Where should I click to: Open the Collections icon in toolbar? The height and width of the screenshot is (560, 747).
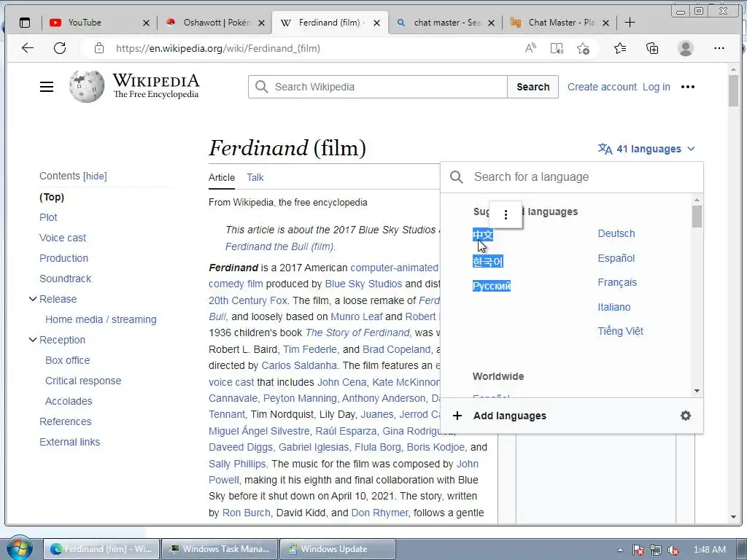[x=652, y=48]
